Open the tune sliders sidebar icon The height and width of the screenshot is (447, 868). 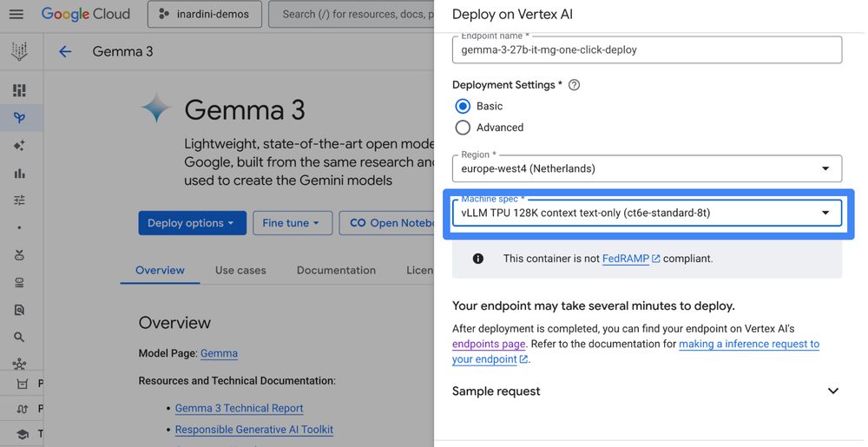point(19,200)
